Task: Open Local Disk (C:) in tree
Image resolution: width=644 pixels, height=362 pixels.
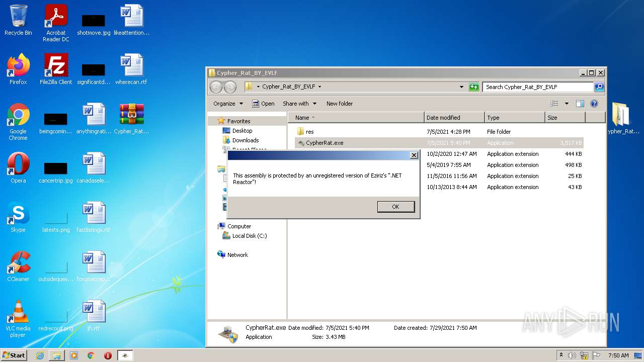Action: coord(250,236)
